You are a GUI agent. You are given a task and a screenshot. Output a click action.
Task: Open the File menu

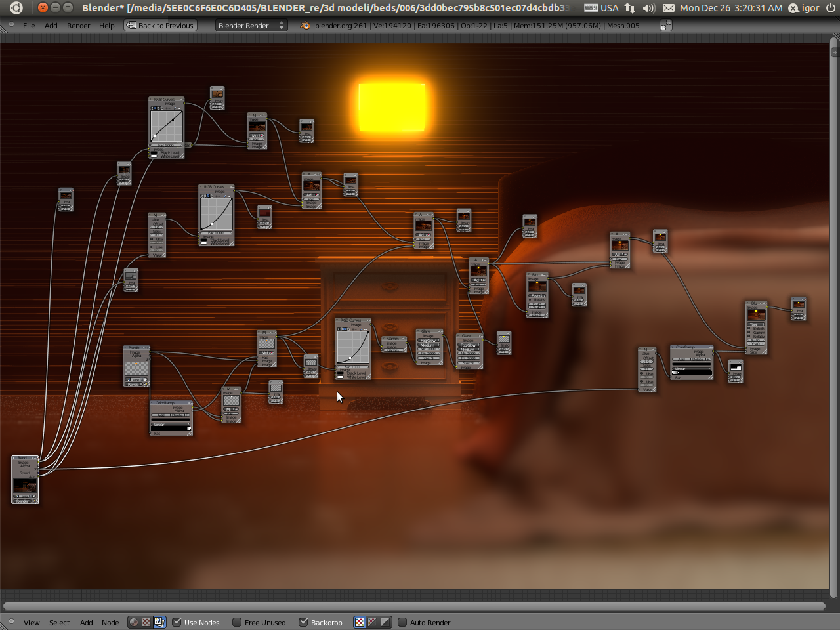click(29, 26)
